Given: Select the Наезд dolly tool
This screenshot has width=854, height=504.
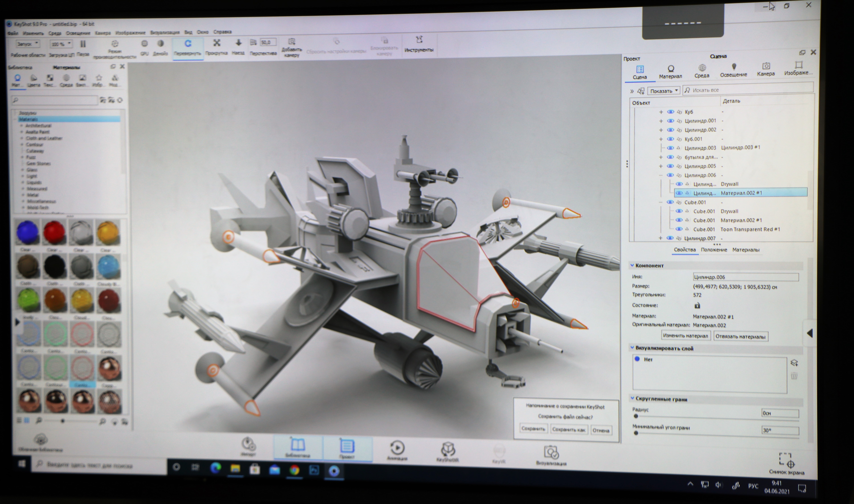Looking at the screenshot, I should click(x=238, y=47).
